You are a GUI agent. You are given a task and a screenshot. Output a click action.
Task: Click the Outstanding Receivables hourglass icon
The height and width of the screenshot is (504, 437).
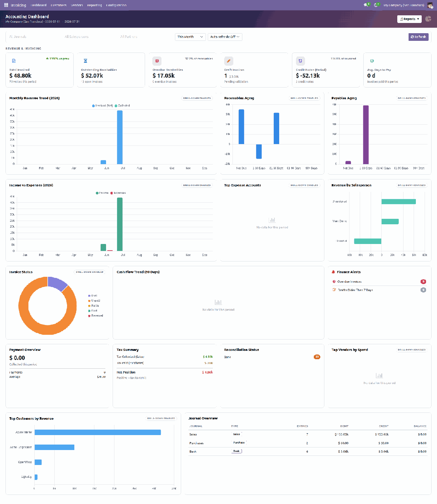point(86,61)
